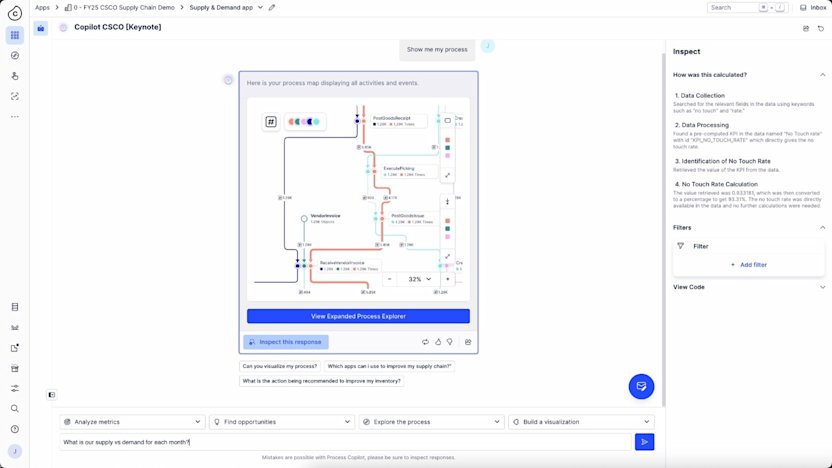Click Add filter link
Image resolution: width=832 pixels, height=468 pixels.
749,265
